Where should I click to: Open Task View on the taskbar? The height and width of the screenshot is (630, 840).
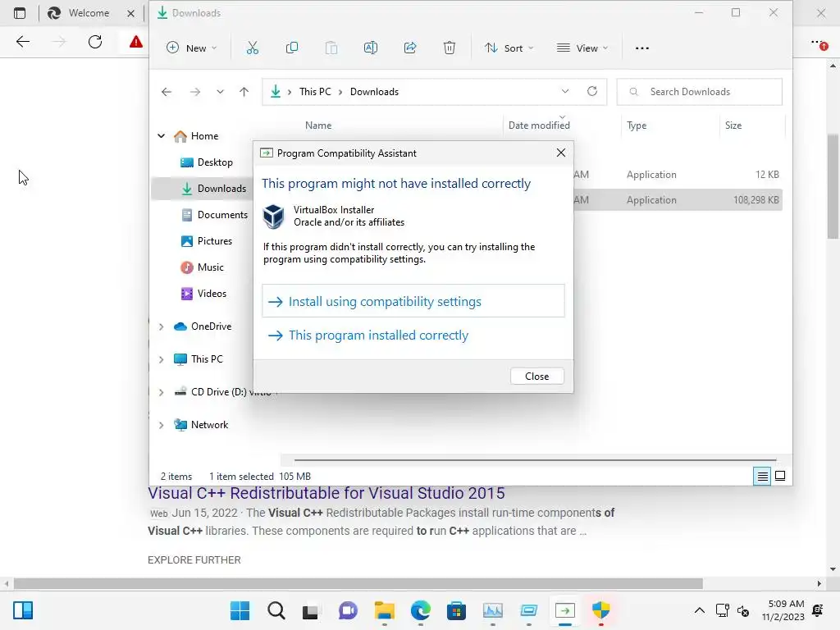(x=311, y=611)
